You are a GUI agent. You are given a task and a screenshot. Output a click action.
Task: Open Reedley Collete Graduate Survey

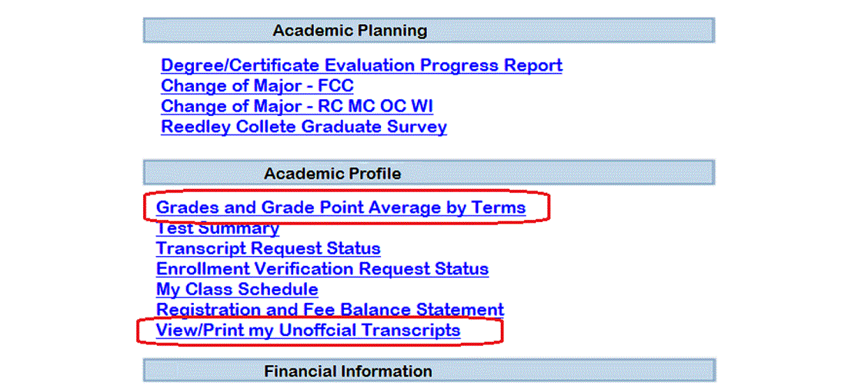pos(303,127)
